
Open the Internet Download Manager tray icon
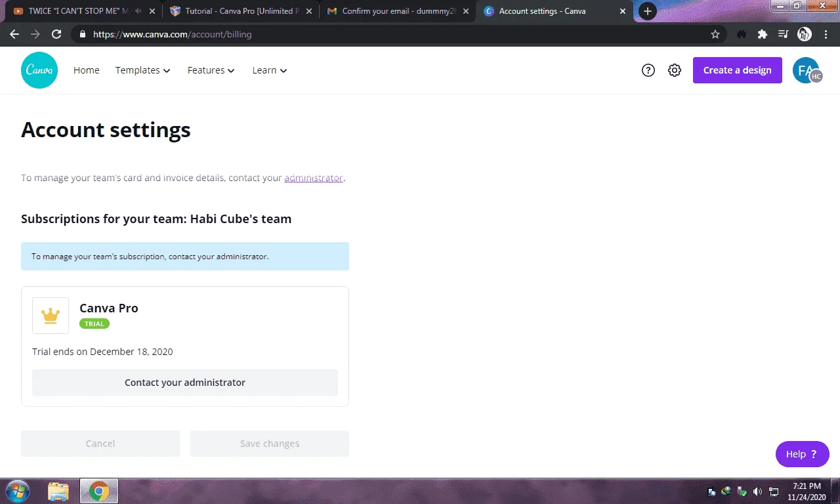[726, 492]
